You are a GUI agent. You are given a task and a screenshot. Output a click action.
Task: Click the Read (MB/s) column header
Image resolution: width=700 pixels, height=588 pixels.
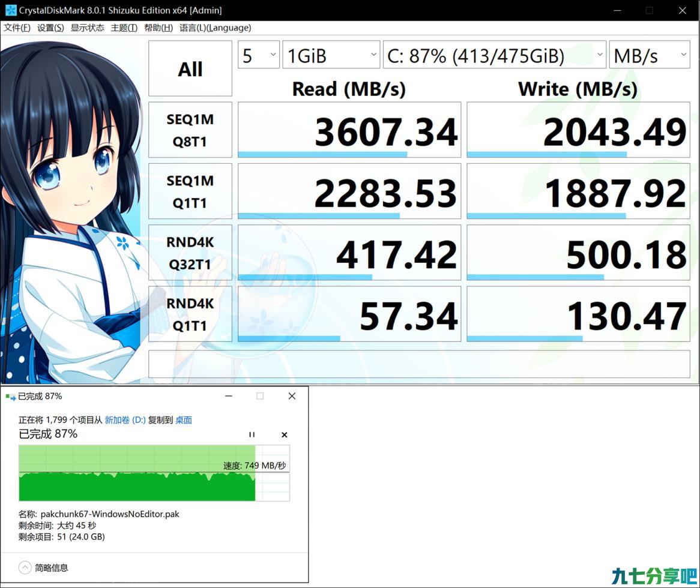pyautogui.click(x=349, y=89)
